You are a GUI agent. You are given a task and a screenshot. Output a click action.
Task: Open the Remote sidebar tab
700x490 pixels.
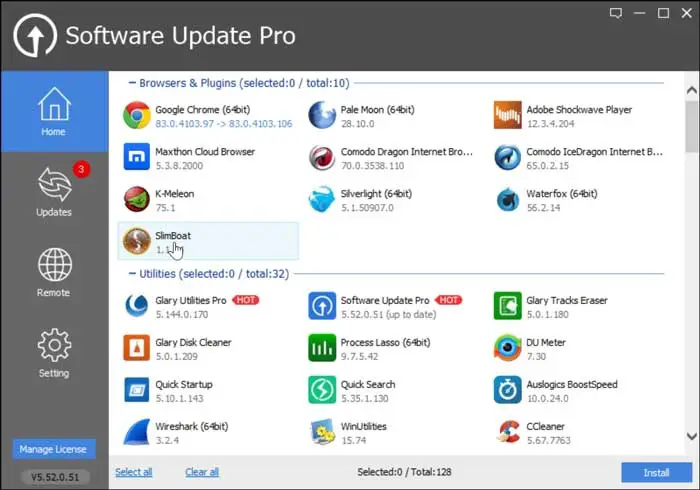pyautogui.click(x=54, y=273)
